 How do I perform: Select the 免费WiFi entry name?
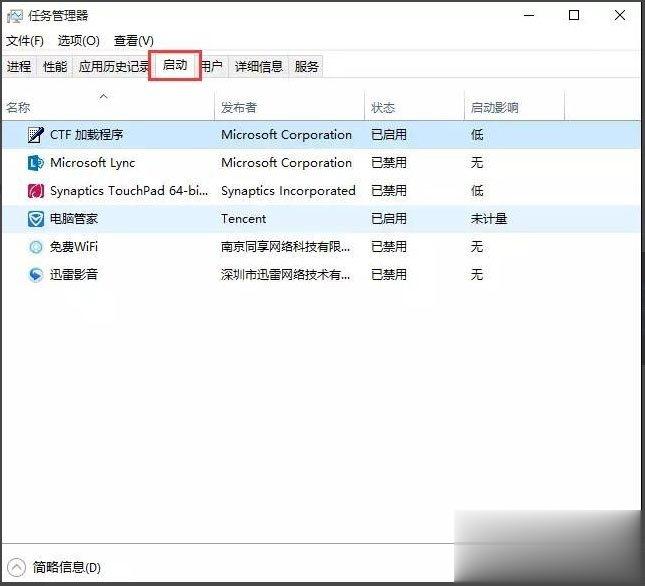point(74,247)
